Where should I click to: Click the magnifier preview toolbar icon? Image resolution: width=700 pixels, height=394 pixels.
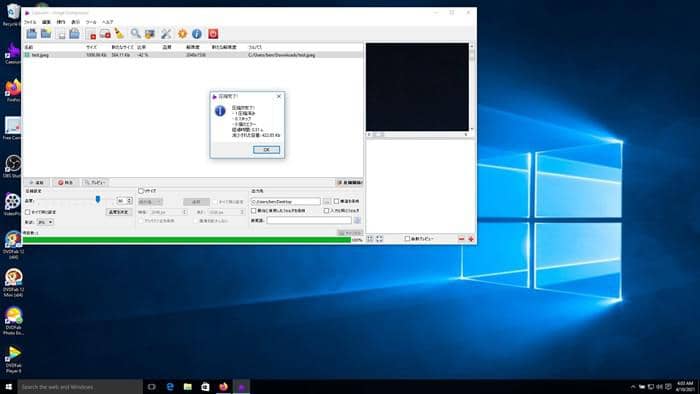tap(135, 33)
